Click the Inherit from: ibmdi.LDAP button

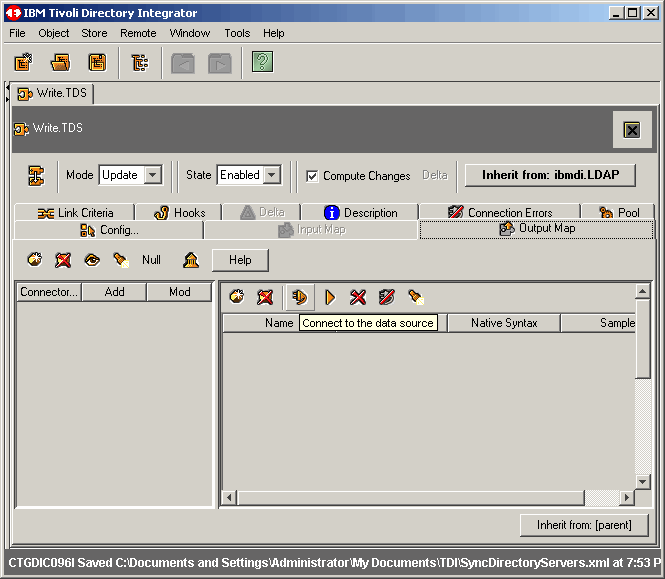click(550, 175)
